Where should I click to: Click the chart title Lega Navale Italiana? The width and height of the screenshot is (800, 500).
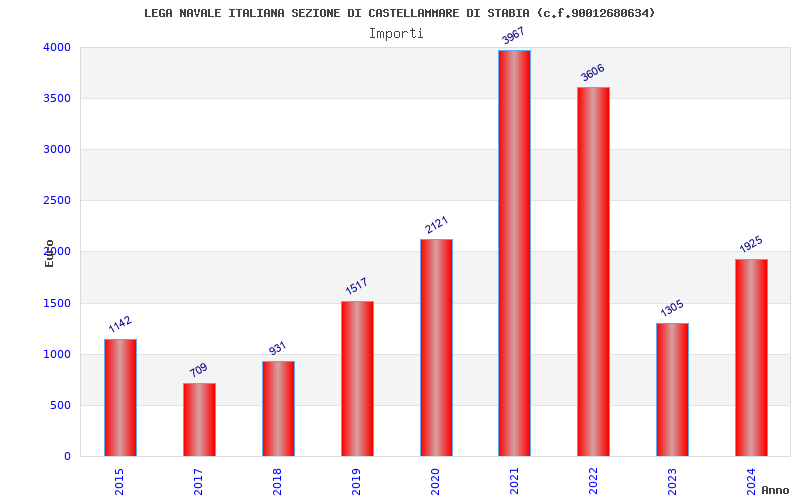pos(399,13)
